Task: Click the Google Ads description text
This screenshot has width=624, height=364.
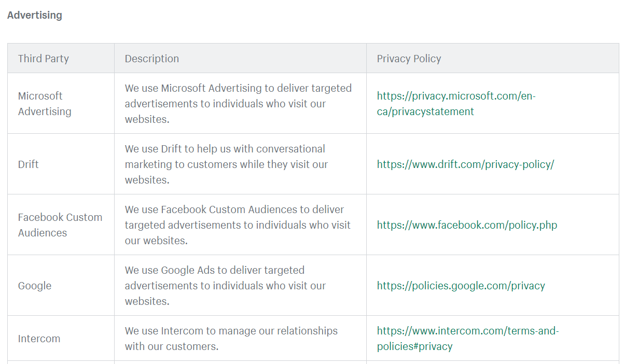Action: click(225, 286)
